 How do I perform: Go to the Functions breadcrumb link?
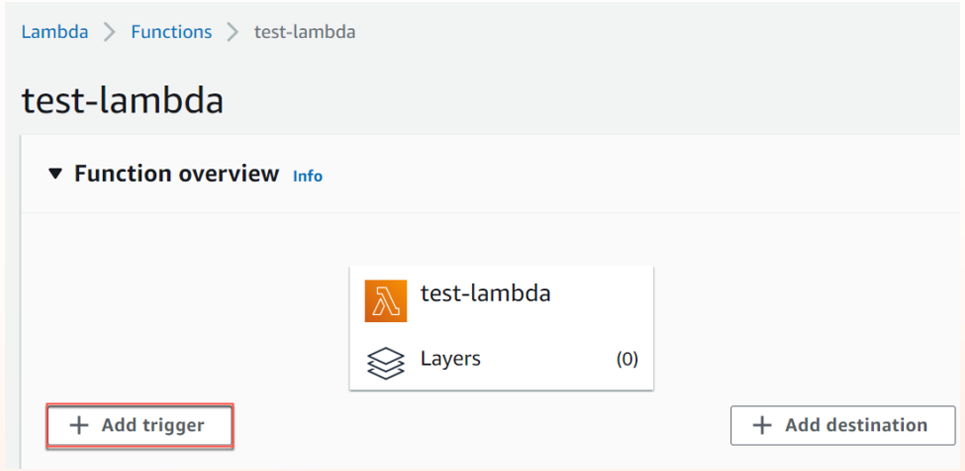coord(171,32)
